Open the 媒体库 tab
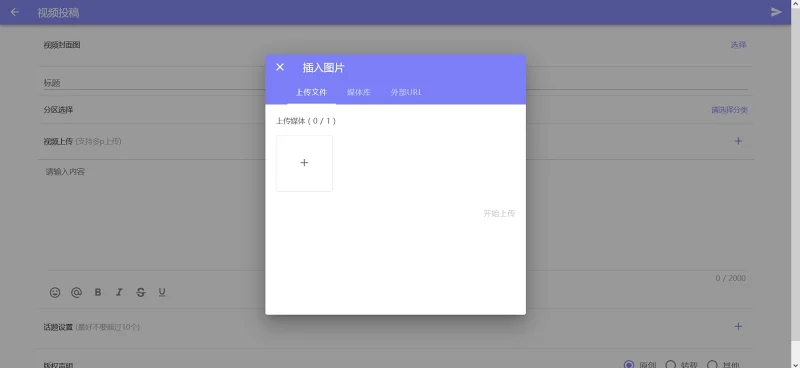This screenshot has height=368, width=800. 359,92
